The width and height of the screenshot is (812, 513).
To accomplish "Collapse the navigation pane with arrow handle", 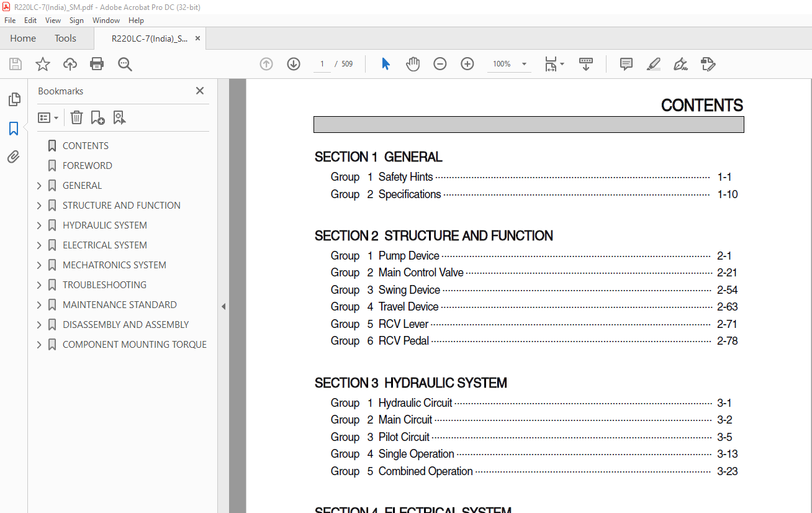I will coord(223,306).
